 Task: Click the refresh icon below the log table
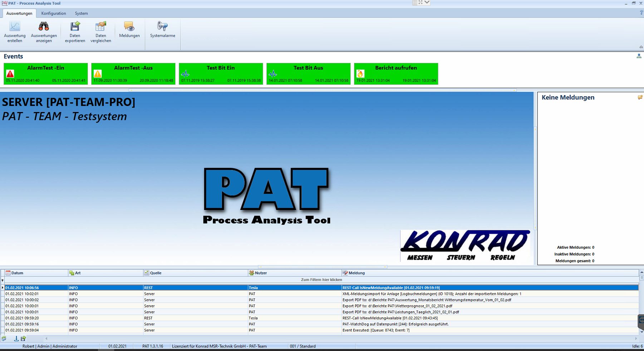pyautogui.click(x=4, y=338)
